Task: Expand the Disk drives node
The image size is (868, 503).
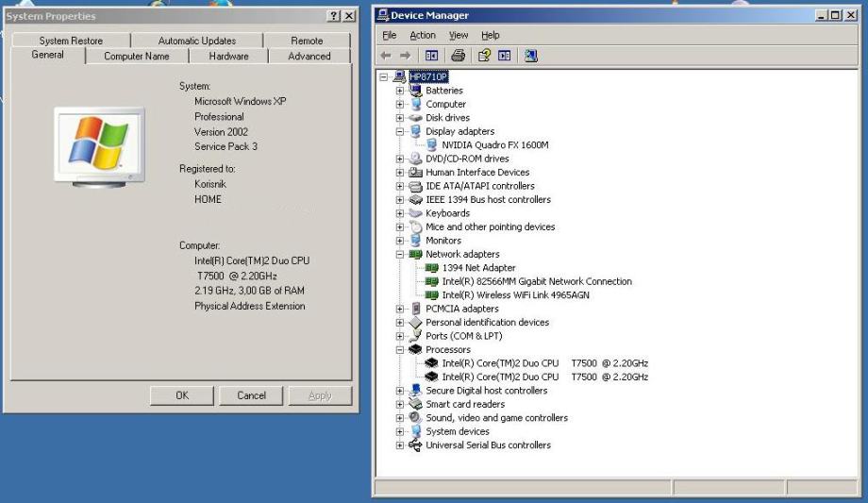Action: click(x=400, y=118)
